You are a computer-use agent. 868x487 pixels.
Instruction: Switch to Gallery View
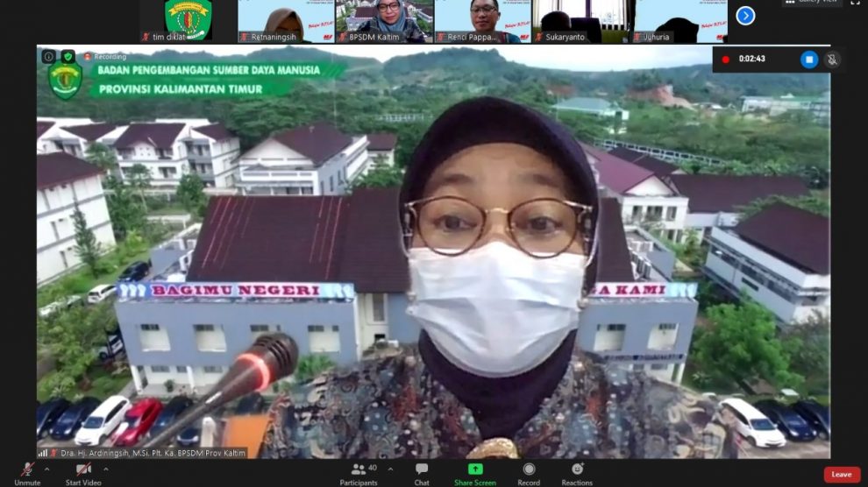(811, 3)
